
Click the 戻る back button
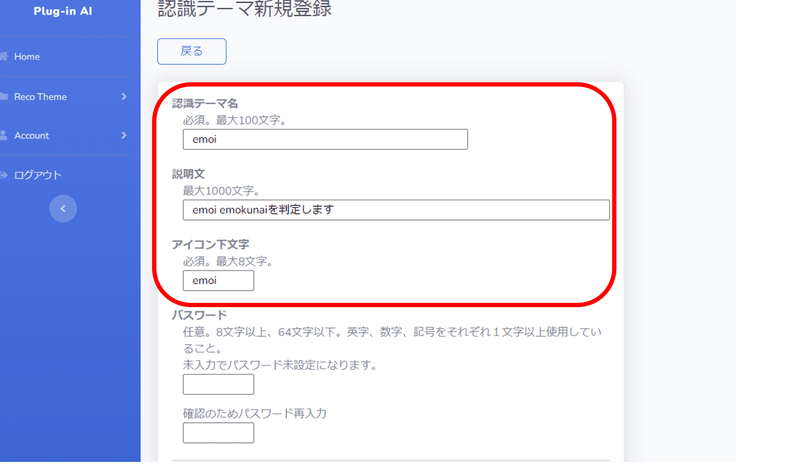[x=192, y=51]
